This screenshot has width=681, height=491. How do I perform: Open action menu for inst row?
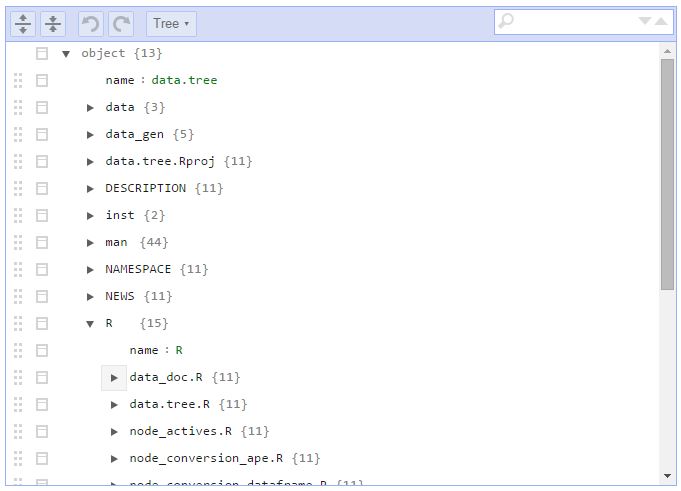pos(42,215)
